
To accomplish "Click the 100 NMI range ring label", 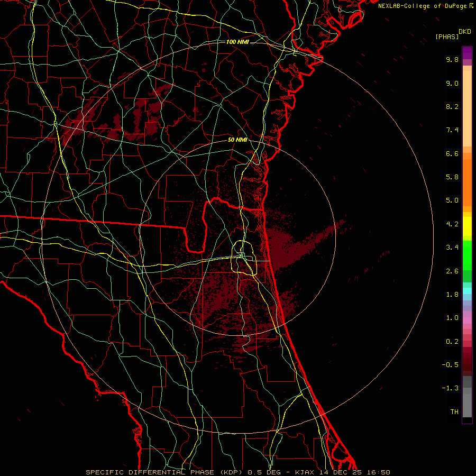I will click(x=237, y=42).
